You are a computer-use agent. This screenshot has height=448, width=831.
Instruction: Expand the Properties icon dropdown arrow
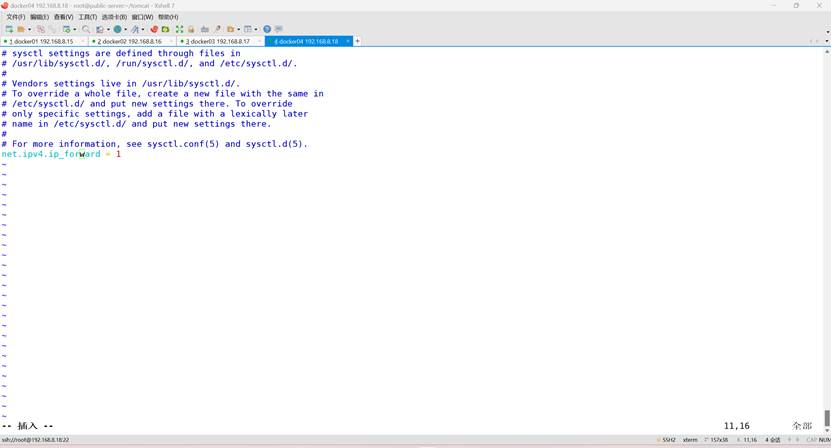click(x=75, y=29)
